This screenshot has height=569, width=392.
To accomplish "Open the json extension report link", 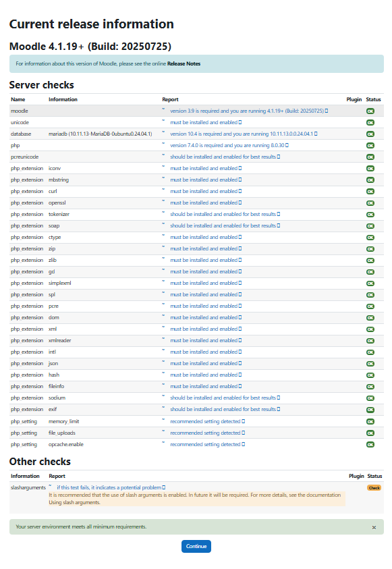I will 206,364.
